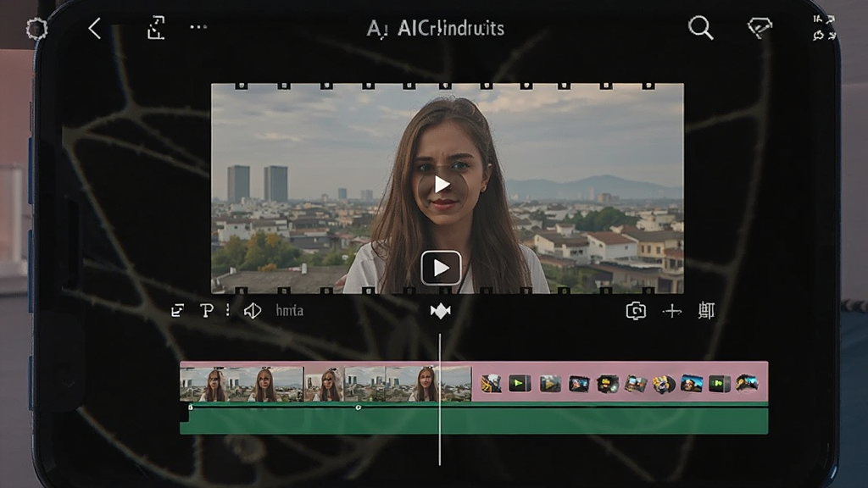This screenshot has height=488, width=868.
Task: Open search with the magnifier icon
Action: tap(700, 28)
